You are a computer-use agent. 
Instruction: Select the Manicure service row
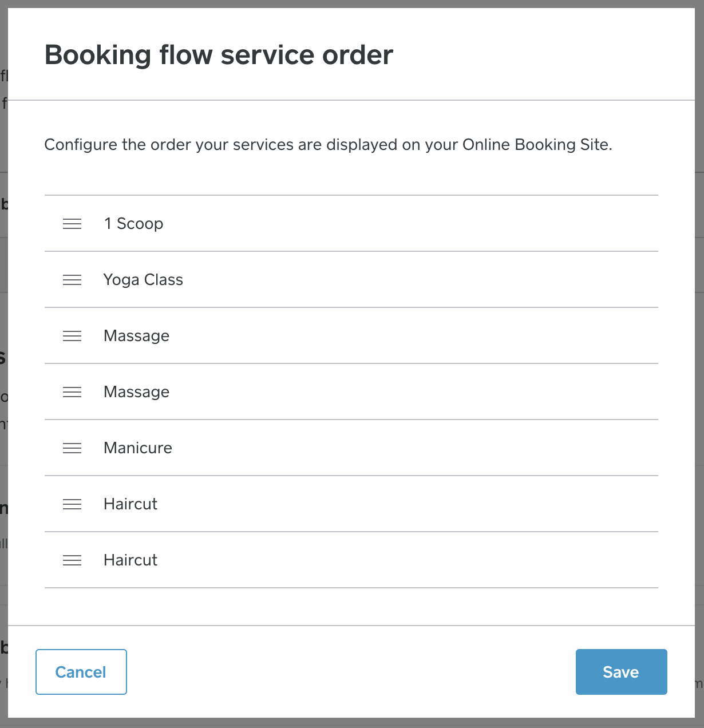351,448
